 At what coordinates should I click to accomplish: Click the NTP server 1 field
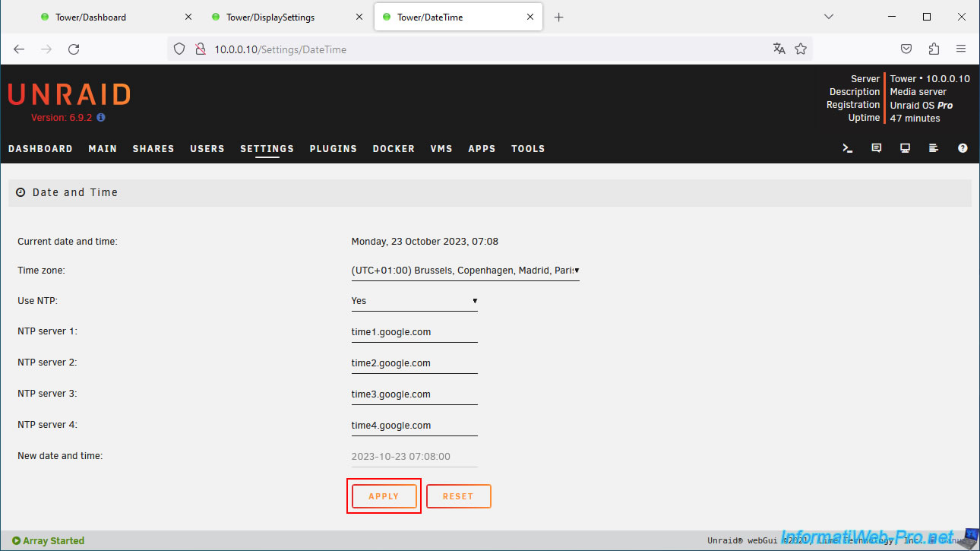pyautogui.click(x=414, y=332)
